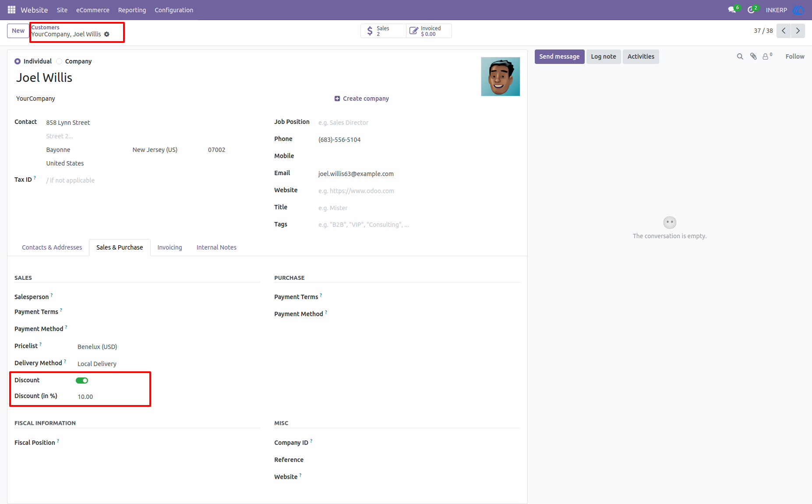This screenshot has height=504, width=812.
Task: Select the Company radio button
Action: (x=59, y=61)
